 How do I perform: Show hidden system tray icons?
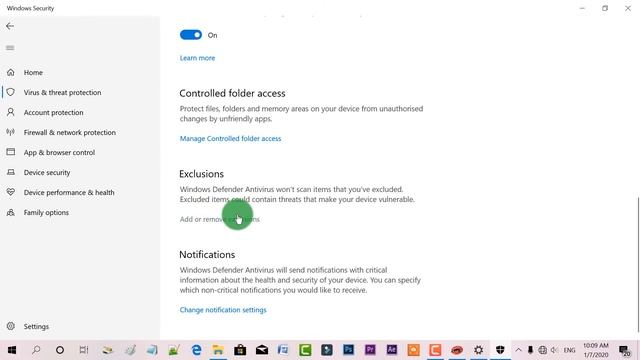tap(518, 350)
